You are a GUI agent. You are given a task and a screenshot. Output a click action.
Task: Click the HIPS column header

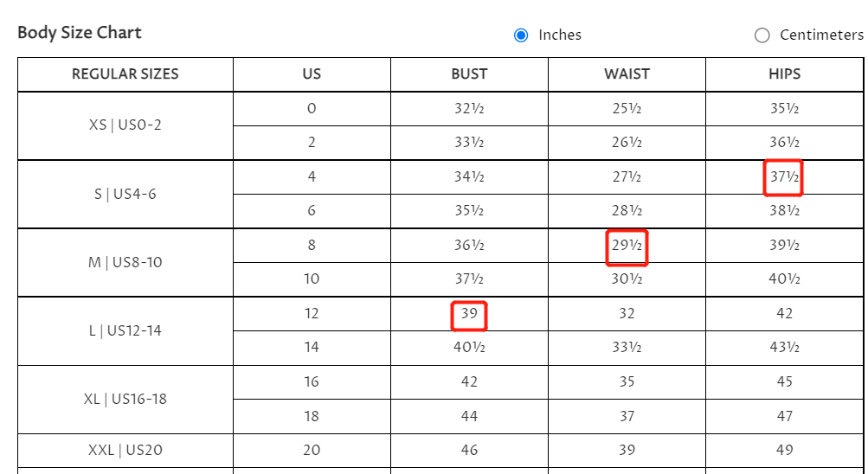[784, 74]
